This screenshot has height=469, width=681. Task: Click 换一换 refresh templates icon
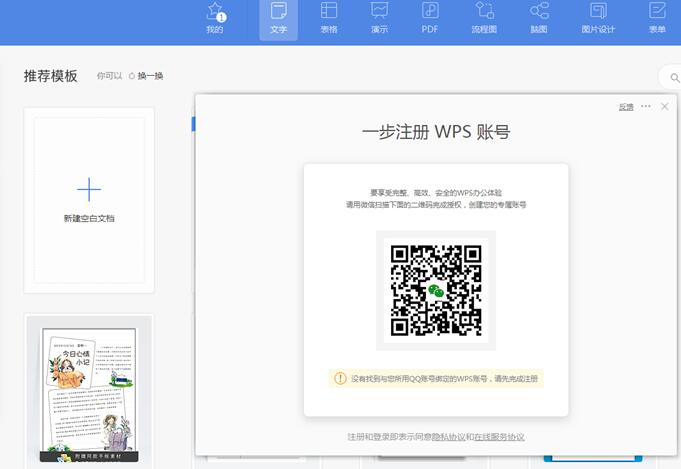[x=132, y=76]
